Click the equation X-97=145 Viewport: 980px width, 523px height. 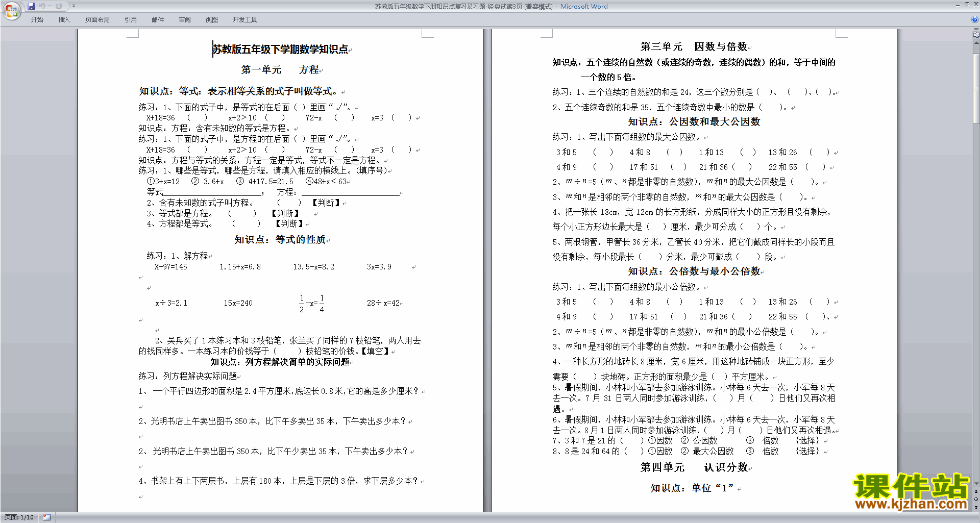pos(170,267)
